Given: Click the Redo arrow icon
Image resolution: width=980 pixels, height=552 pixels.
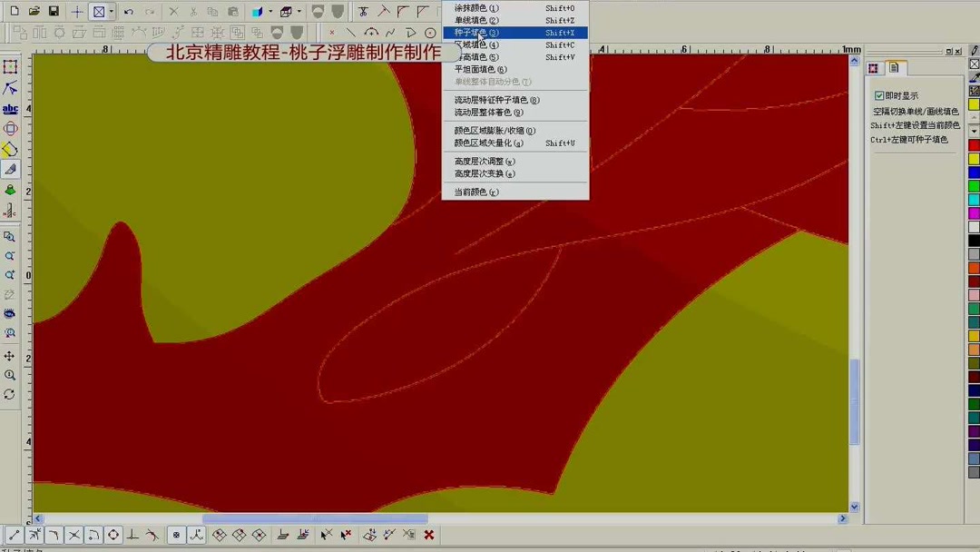Looking at the screenshot, I should [149, 10].
